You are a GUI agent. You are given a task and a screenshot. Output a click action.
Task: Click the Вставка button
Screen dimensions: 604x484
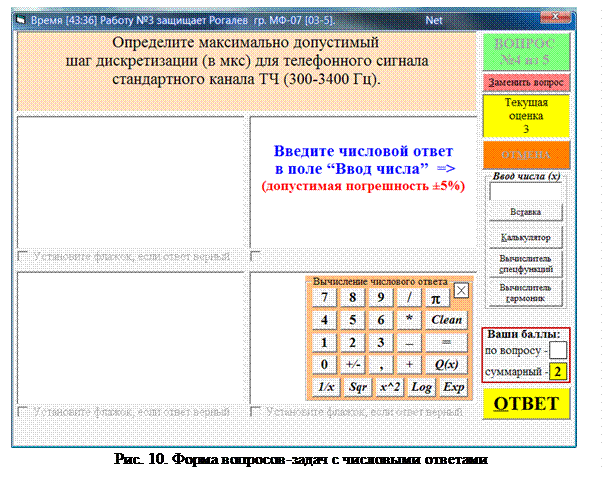[525, 212]
